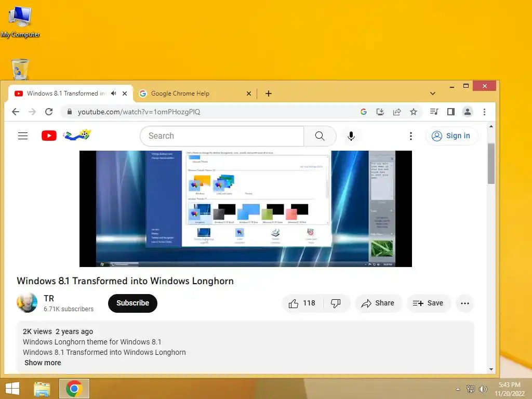Screen dimensions: 532x399
Task: Click the YouTube Search input field
Action: [x=222, y=136]
